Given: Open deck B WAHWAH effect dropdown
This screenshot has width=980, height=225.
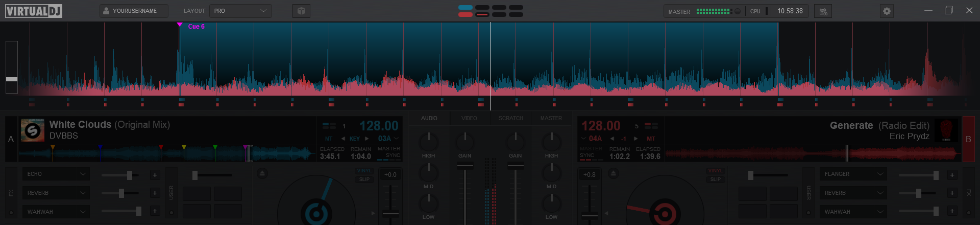Looking at the screenshot, I should 853,212.
